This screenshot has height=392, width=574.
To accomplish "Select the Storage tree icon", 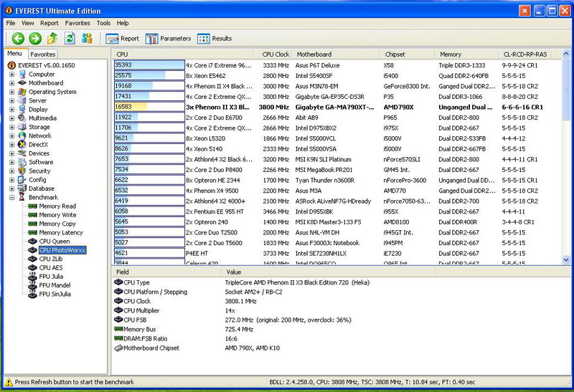I will tap(22, 127).
